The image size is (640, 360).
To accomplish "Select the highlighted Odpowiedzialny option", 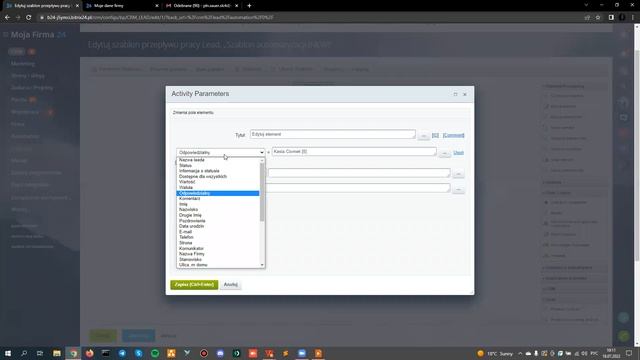I will 218,193.
